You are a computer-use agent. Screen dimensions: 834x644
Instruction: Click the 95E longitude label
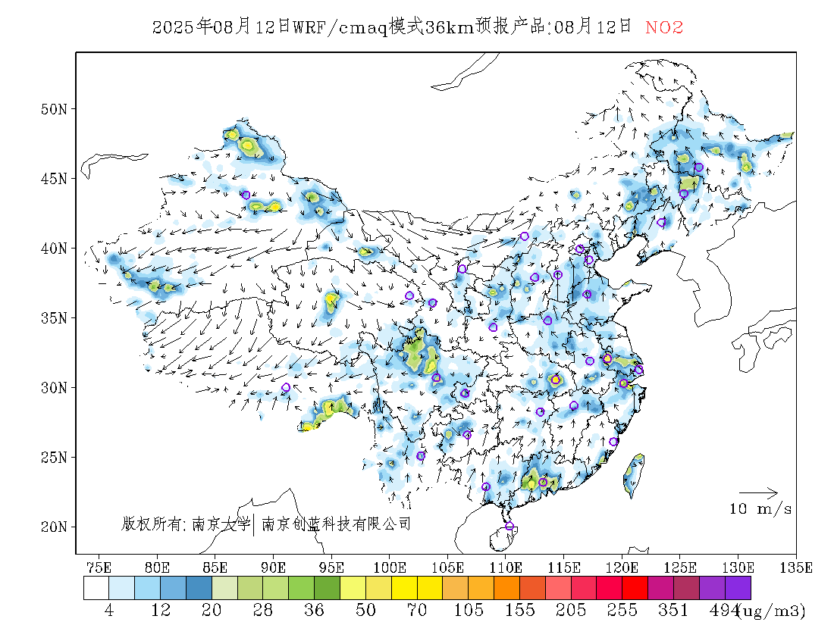(331, 568)
